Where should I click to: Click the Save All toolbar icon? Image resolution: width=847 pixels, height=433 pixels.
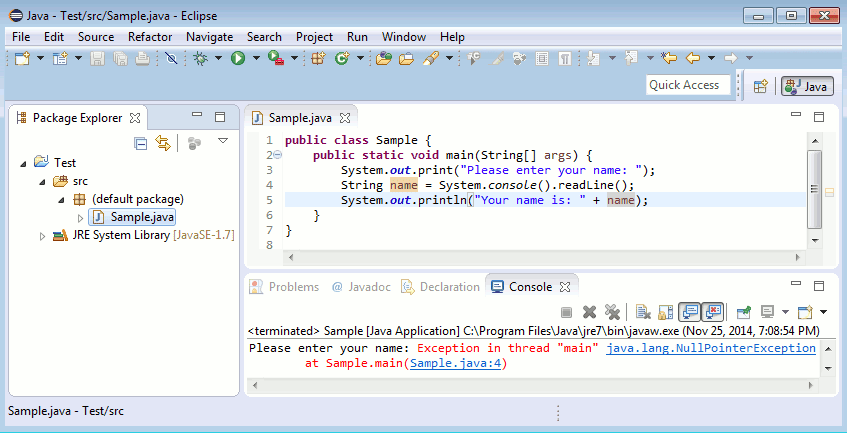[x=120, y=58]
